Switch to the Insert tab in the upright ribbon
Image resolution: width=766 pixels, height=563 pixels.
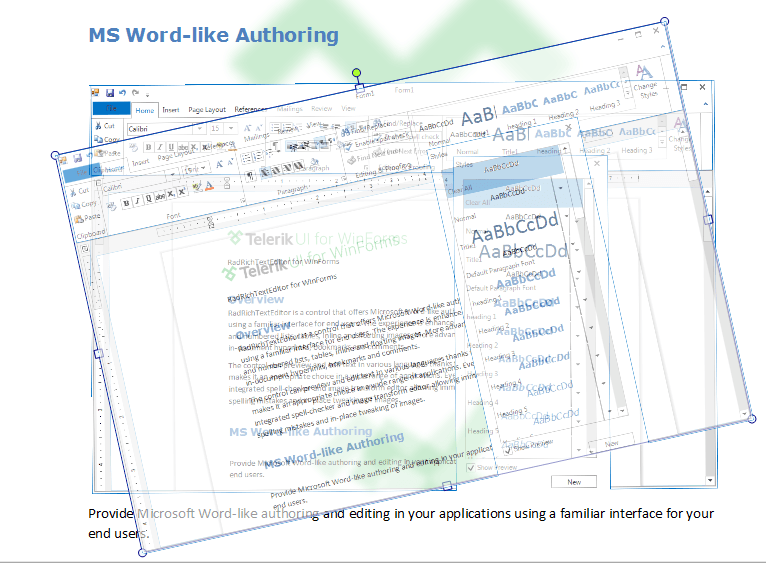coord(171,110)
